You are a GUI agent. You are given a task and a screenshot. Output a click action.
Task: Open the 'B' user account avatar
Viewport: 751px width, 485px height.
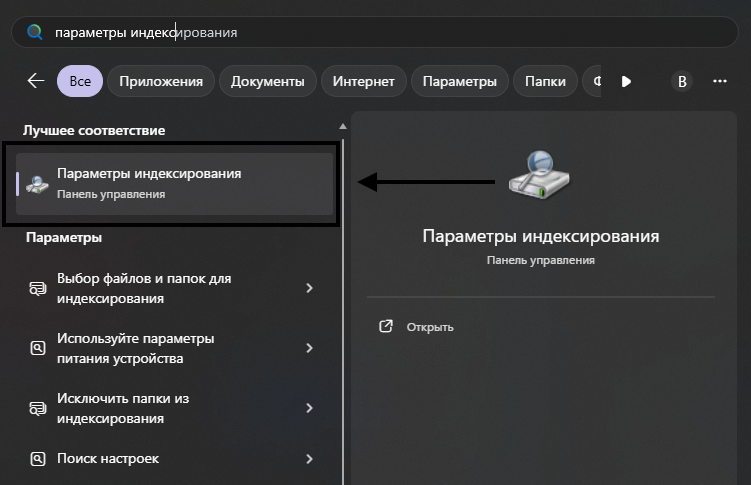coord(682,81)
